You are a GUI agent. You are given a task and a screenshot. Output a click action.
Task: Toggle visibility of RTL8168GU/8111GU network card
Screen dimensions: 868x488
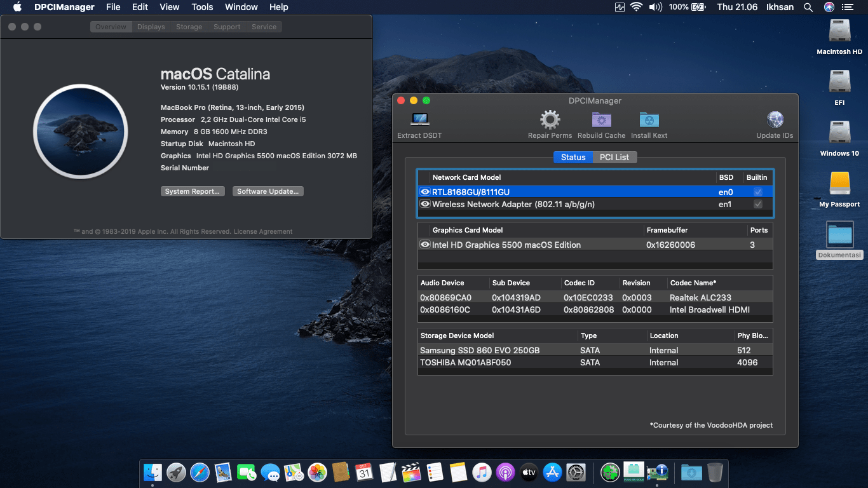pyautogui.click(x=424, y=191)
